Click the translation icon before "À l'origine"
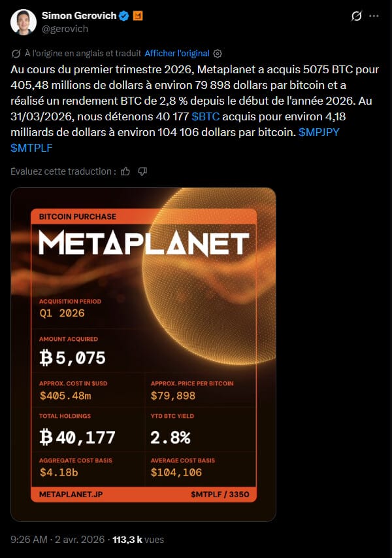This screenshot has height=558, width=392. click(x=16, y=53)
